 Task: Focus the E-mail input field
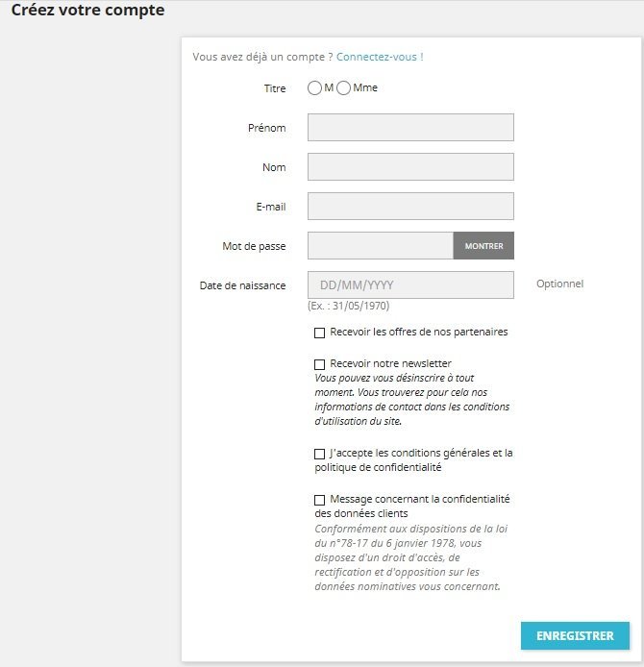[410, 206]
